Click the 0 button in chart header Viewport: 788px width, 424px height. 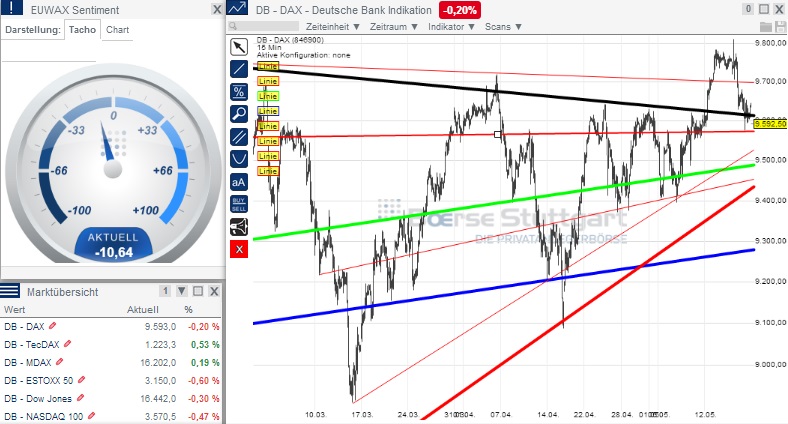pos(748,9)
